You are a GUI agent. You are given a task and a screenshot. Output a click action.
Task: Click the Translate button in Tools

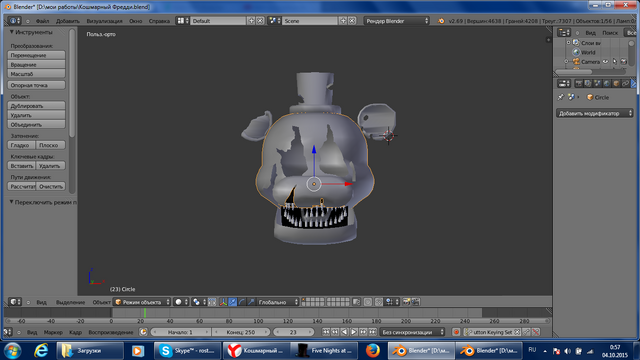tap(36, 55)
